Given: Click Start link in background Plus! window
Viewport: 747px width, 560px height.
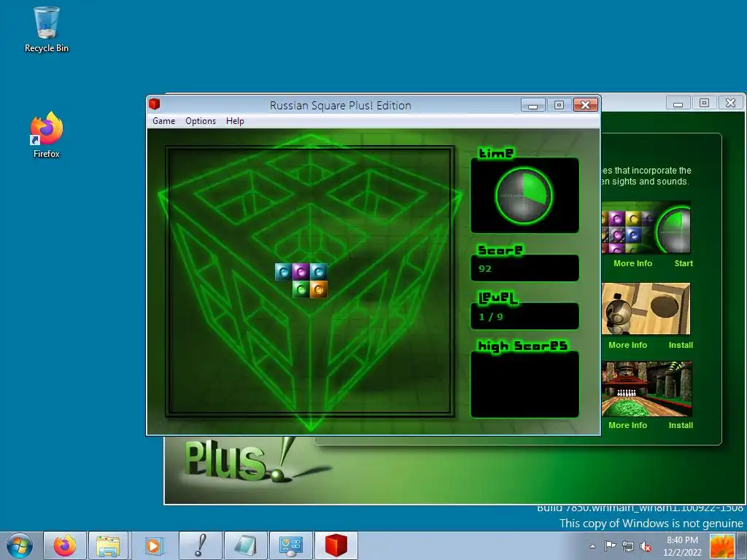Looking at the screenshot, I should [683, 263].
